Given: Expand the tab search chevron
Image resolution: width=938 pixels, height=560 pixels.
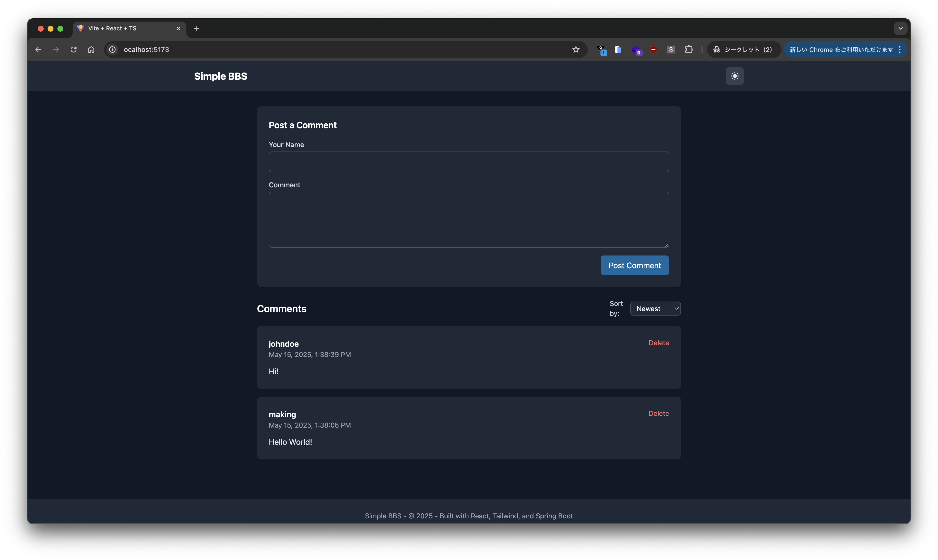Looking at the screenshot, I should [900, 28].
